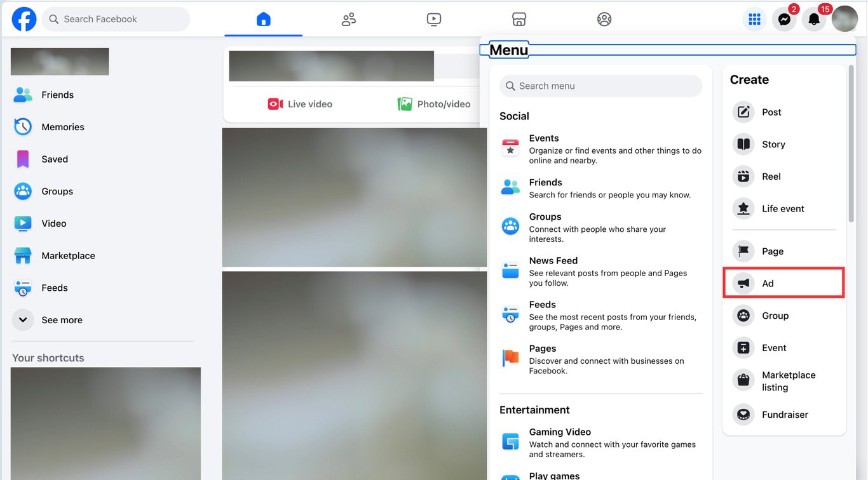Open Messenger chats icon
Image resolution: width=868 pixels, height=480 pixels.
pyautogui.click(x=784, y=19)
